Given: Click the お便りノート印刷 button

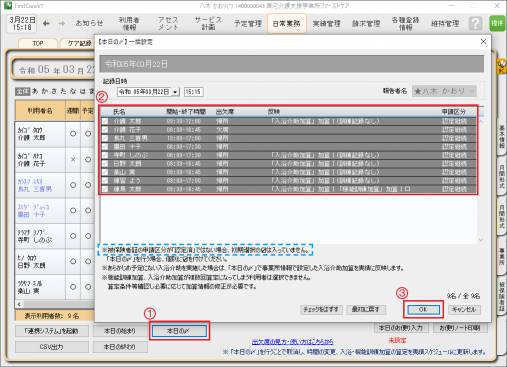Looking at the screenshot, I should click(x=460, y=328).
